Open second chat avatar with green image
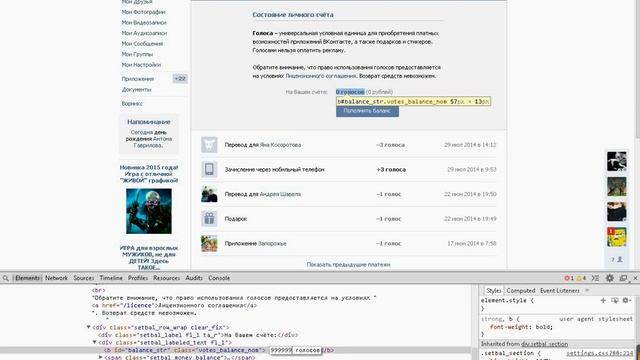This screenshot has width=640, height=360. (616, 187)
